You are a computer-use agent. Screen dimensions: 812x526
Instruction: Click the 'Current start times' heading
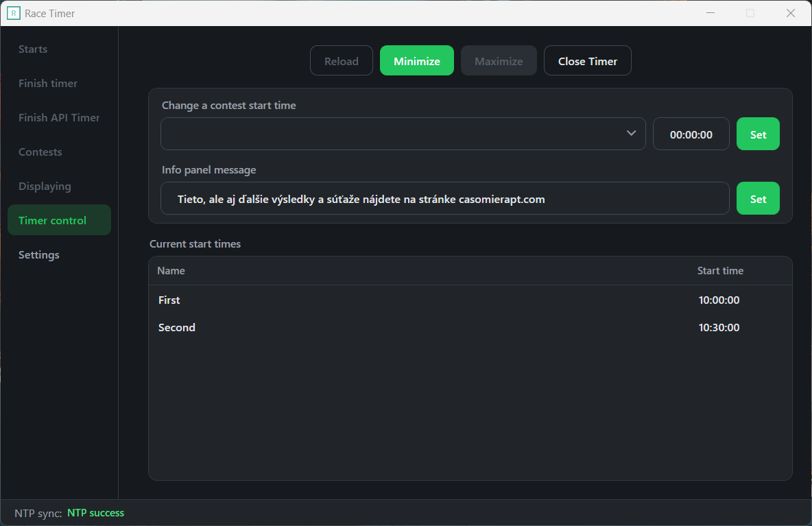[x=195, y=244]
